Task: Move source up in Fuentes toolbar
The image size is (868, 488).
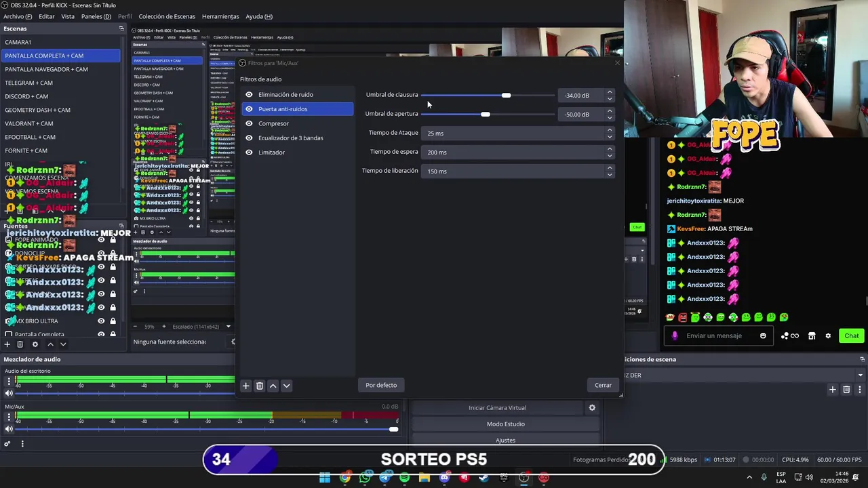Action: [50, 344]
